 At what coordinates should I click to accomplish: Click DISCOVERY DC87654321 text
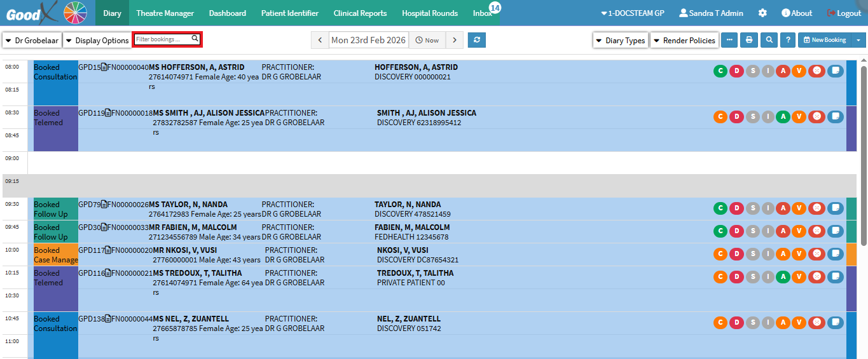[x=418, y=260]
